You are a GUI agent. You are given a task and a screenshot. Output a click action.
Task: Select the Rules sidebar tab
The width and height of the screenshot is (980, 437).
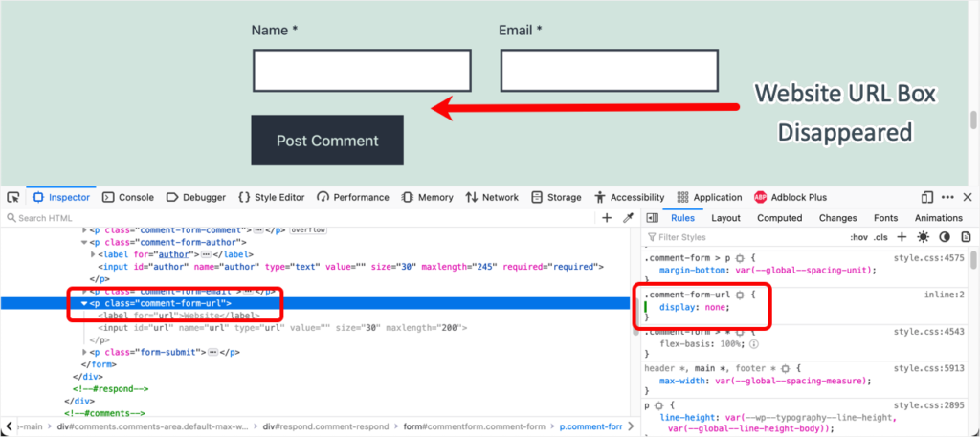click(682, 218)
